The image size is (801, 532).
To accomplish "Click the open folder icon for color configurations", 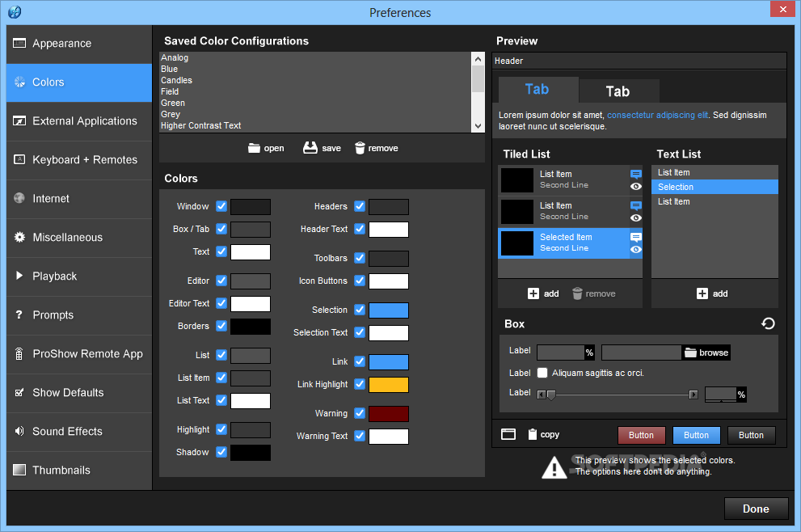I will click(x=254, y=148).
